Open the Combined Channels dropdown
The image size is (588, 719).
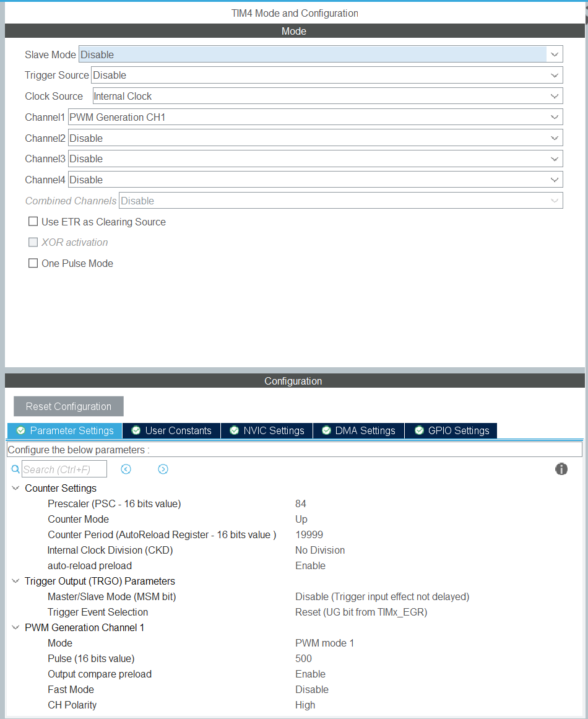click(341, 201)
